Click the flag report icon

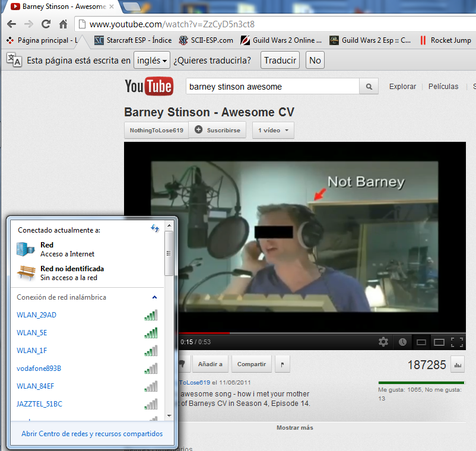click(283, 364)
